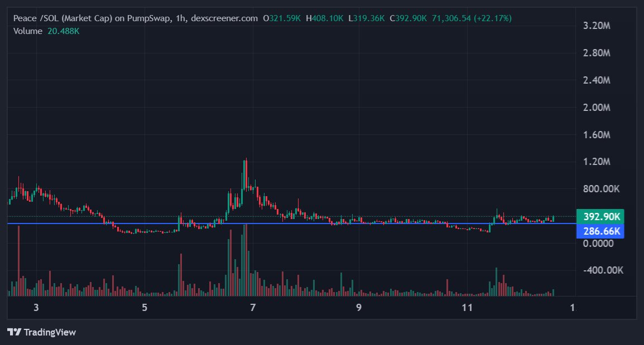Click the 2.40M price axis label
Screen dimensions: 644x345
597,80
